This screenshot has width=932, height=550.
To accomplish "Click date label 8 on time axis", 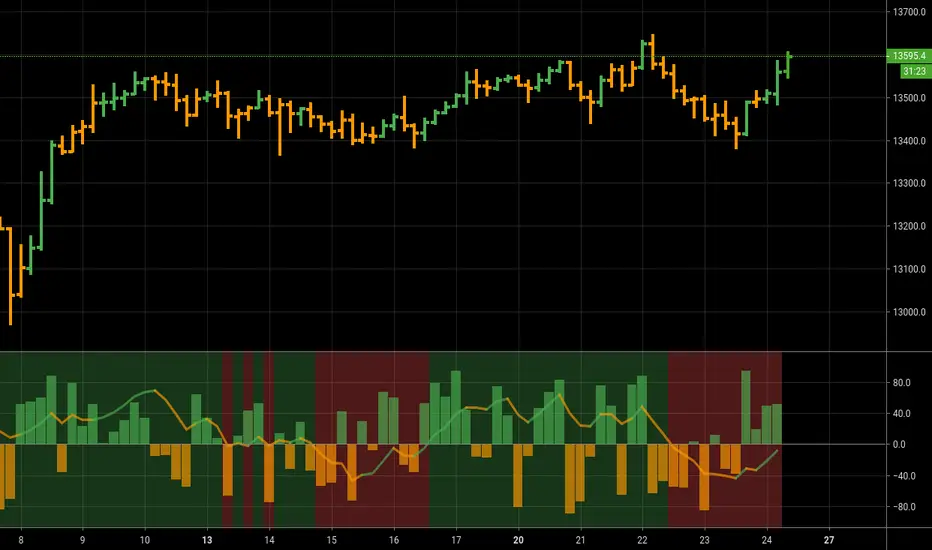I will point(21,540).
